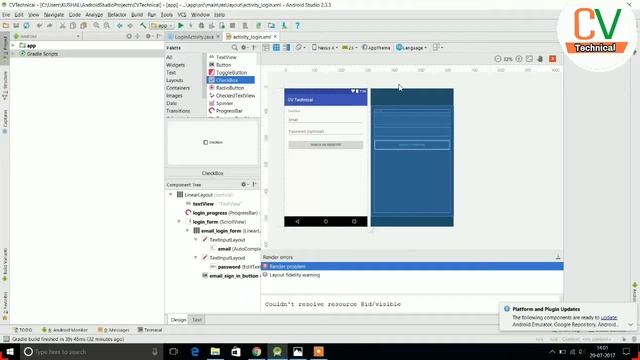The width and height of the screenshot is (640, 360).
Task: Click the update link in notification
Action: click(609, 317)
